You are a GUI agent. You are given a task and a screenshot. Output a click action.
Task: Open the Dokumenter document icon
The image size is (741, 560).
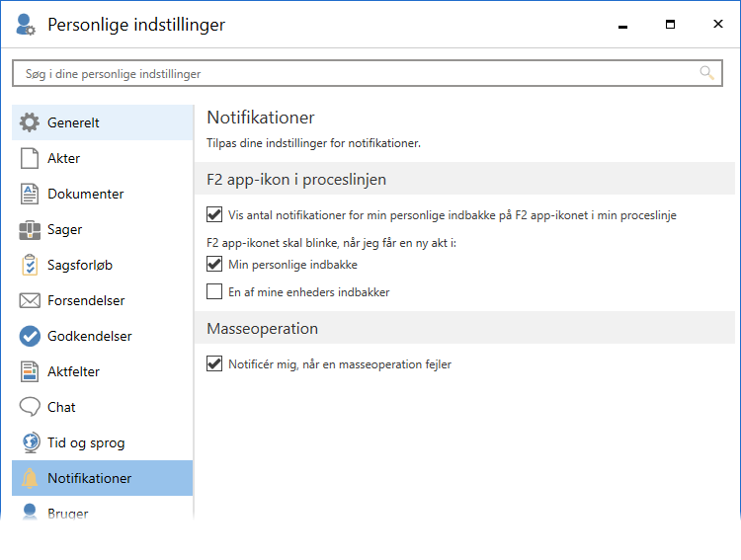tap(30, 195)
